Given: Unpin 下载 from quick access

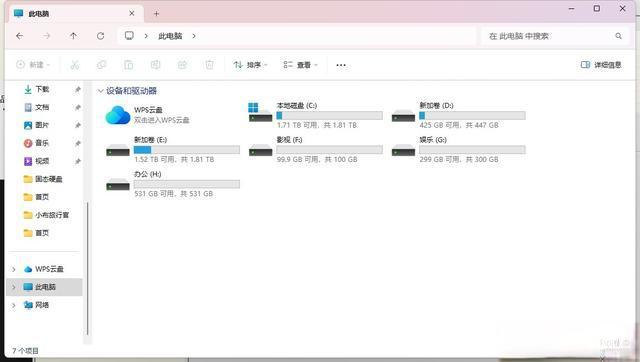Looking at the screenshot, I should pyautogui.click(x=78, y=89).
